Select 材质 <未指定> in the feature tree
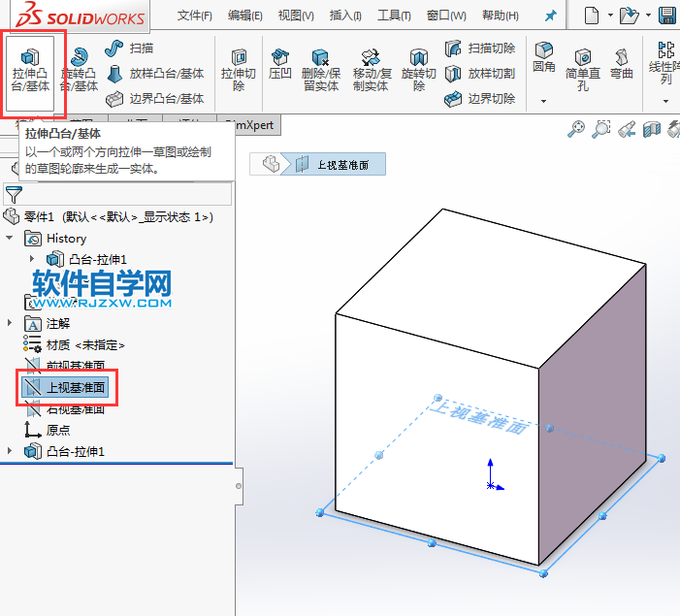 point(74,345)
